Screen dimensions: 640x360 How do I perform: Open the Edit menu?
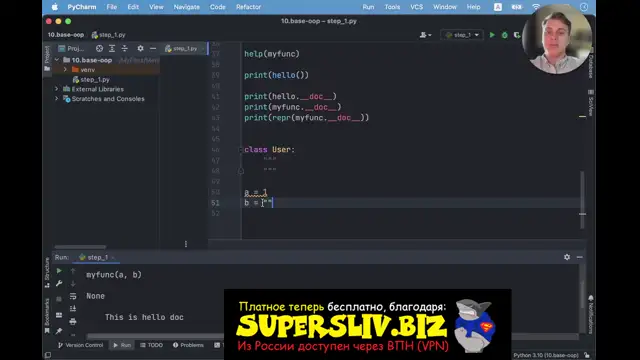(x=133, y=7)
